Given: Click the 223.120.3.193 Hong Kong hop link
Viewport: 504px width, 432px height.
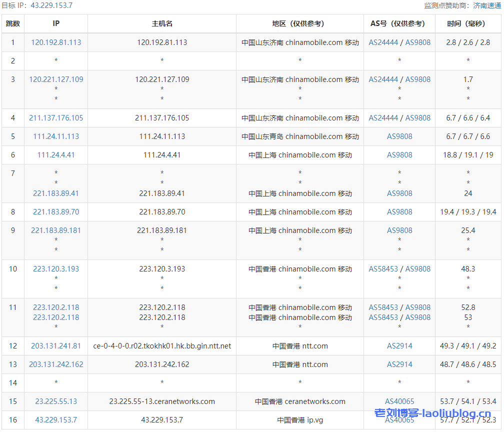Looking at the screenshot, I should pyautogui.click(x=55, y=268).
